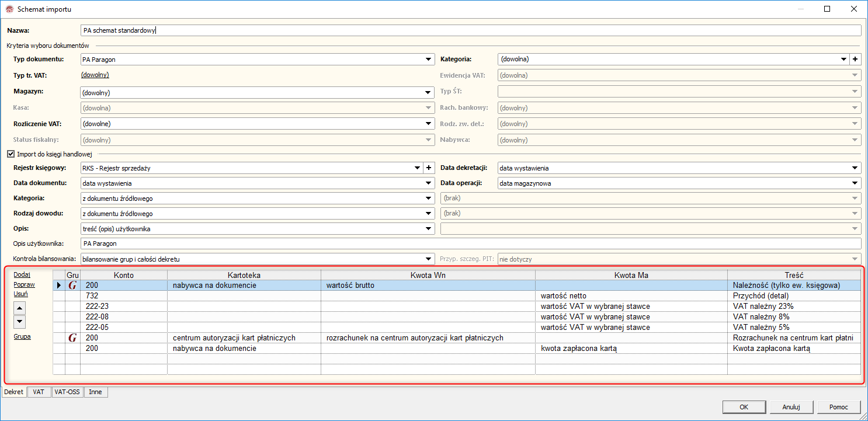868x421 pixels.
Task: Click the plus button beside Rejestr księgowy
Action: click(x=428, y=168)
